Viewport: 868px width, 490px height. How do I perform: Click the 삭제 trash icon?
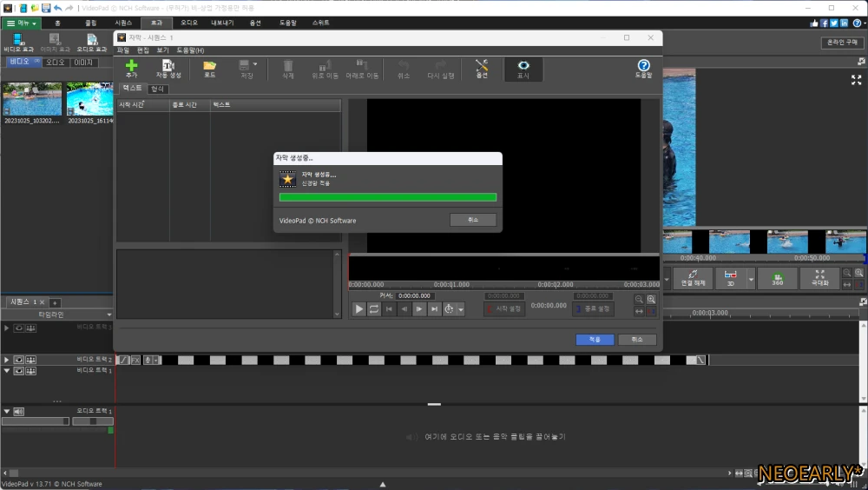[x=288, y=69]
